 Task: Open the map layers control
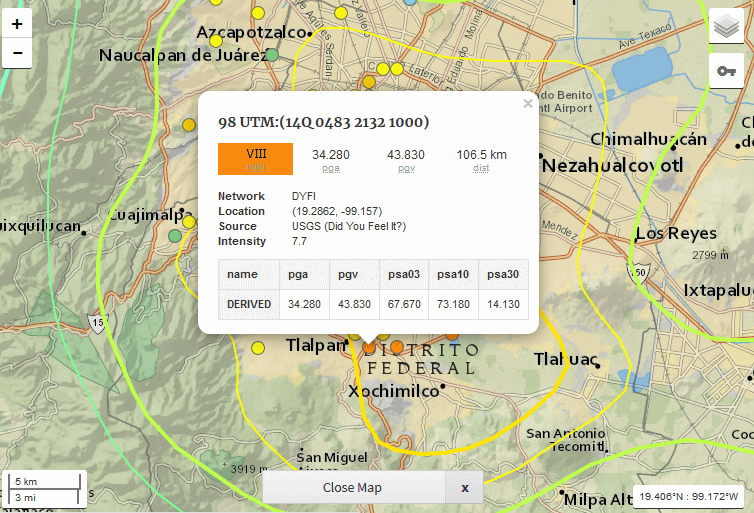pos(726,27)
